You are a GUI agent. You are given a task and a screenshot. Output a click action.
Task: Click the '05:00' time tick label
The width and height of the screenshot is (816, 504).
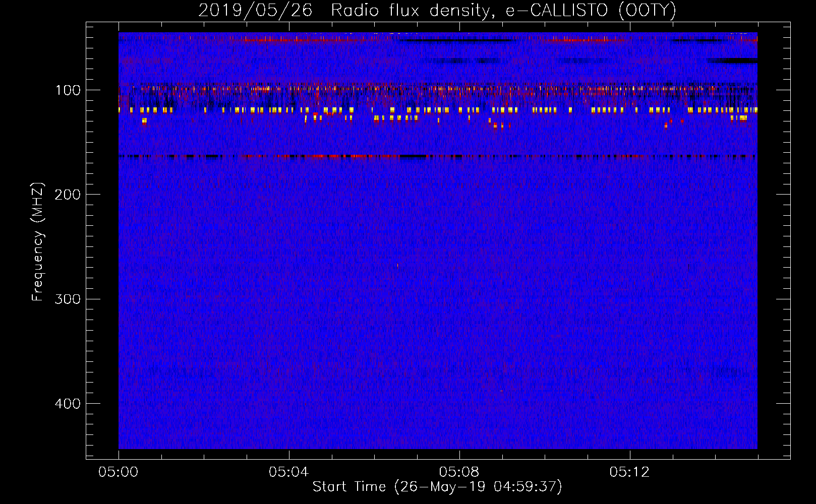[118, 472]
